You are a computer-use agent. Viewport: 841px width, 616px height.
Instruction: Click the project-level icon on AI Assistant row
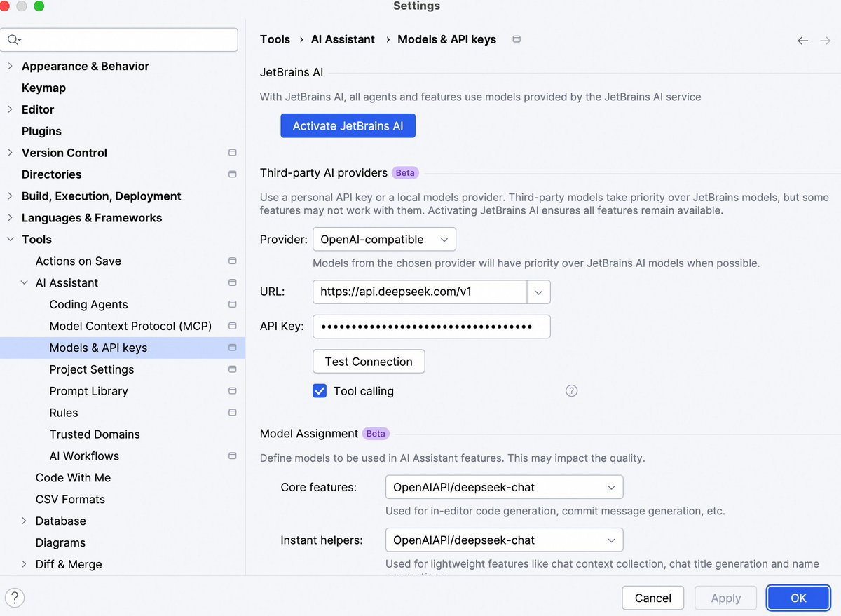[x=233, y=282]
